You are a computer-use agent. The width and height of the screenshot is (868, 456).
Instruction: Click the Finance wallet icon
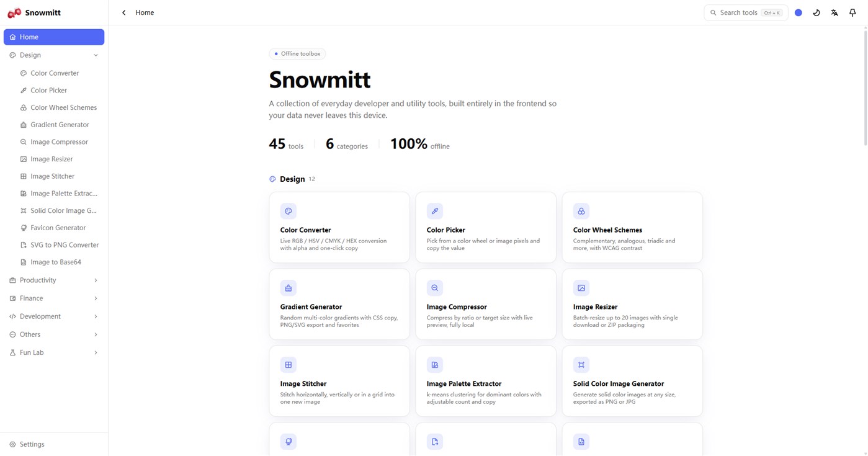[12, 298]
